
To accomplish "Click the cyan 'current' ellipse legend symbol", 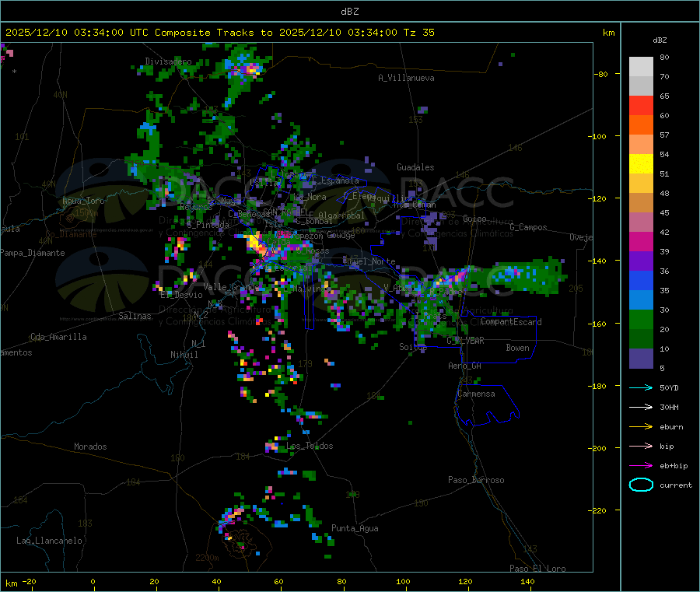I will click(641, 485).
